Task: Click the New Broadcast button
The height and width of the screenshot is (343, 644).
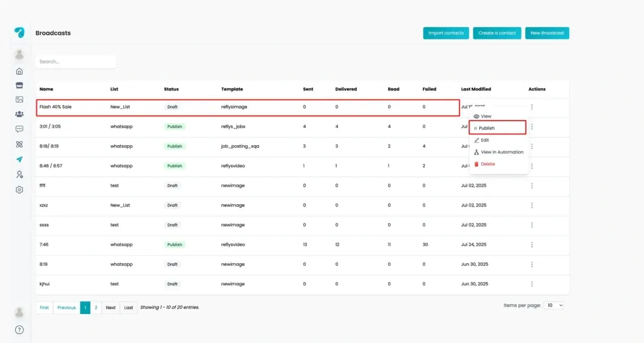Action: [x=547, y=33]
